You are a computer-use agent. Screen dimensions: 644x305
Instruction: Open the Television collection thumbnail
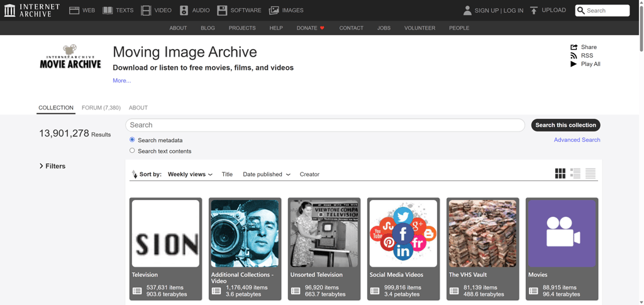point(165,233)
